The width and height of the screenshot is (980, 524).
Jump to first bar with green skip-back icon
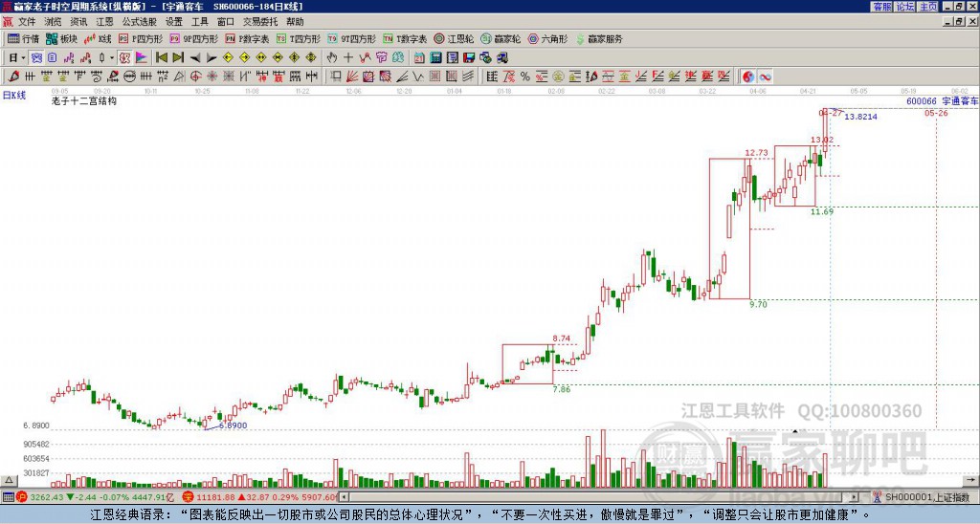pyautogui.click(x=161, y=58)
